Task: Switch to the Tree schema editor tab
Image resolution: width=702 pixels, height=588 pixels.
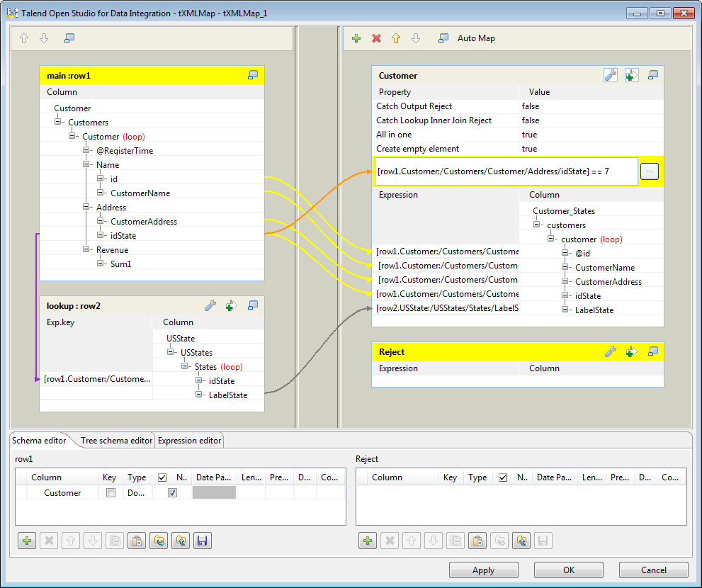Action: (x=116, y=441)
